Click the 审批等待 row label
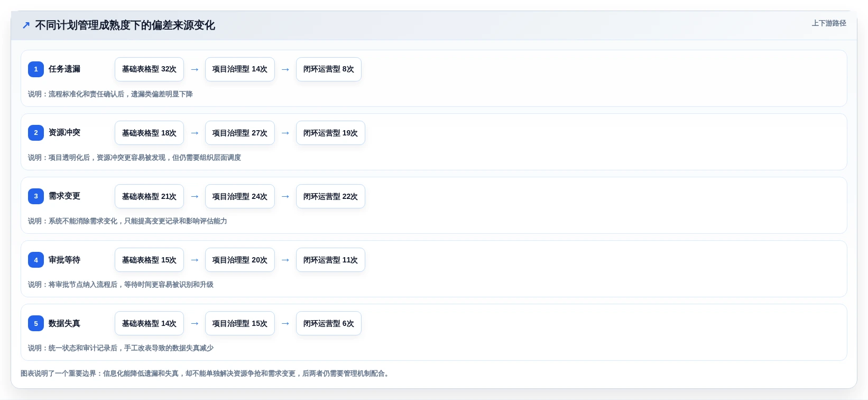Viewport: 868px width, 400px height. pyautogui.click(x=64, y=260)
